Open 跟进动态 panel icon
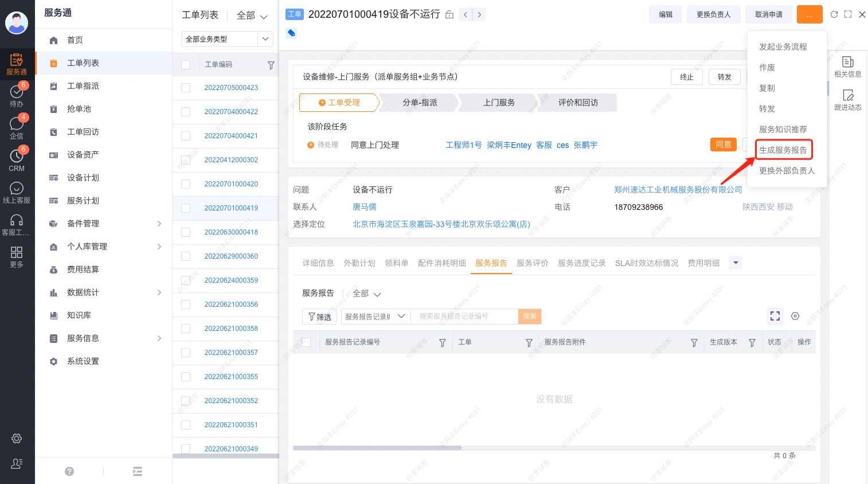868x484 pixels. pyautogui.click(x=847, y=100)
